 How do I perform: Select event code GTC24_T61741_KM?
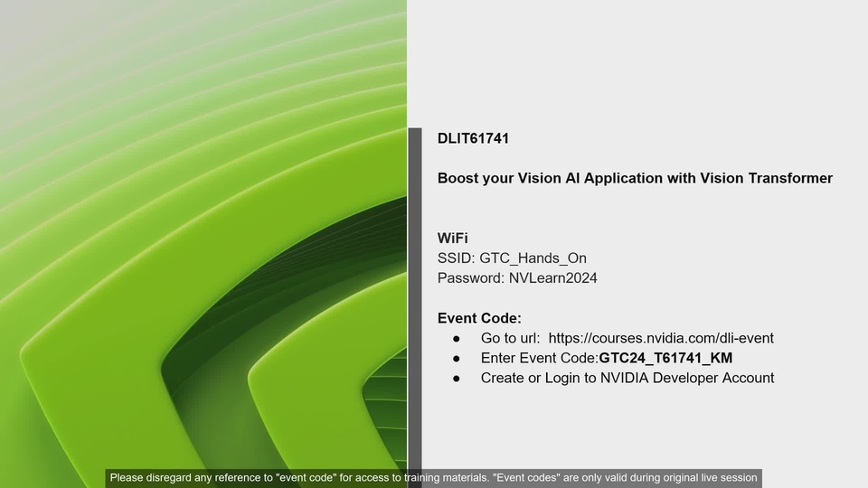(666, 358)
